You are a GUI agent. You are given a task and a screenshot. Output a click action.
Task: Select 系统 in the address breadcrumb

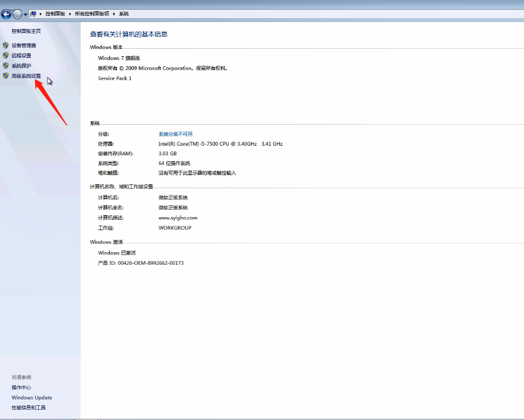pos(123,14)
